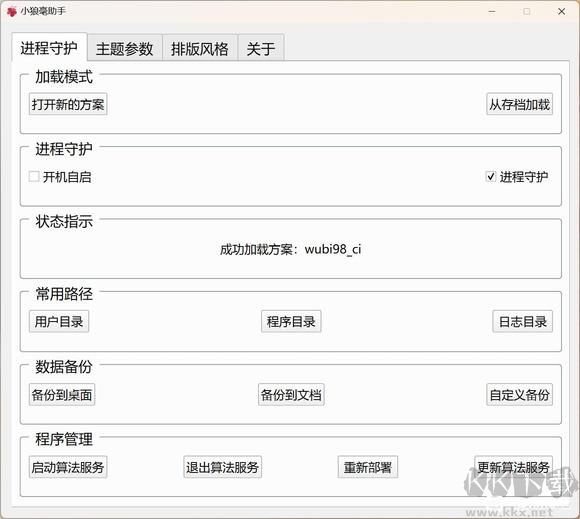Open the 程序目录 folder button
The width and height of the screenshot is (580, 519).
click(291, 321)
